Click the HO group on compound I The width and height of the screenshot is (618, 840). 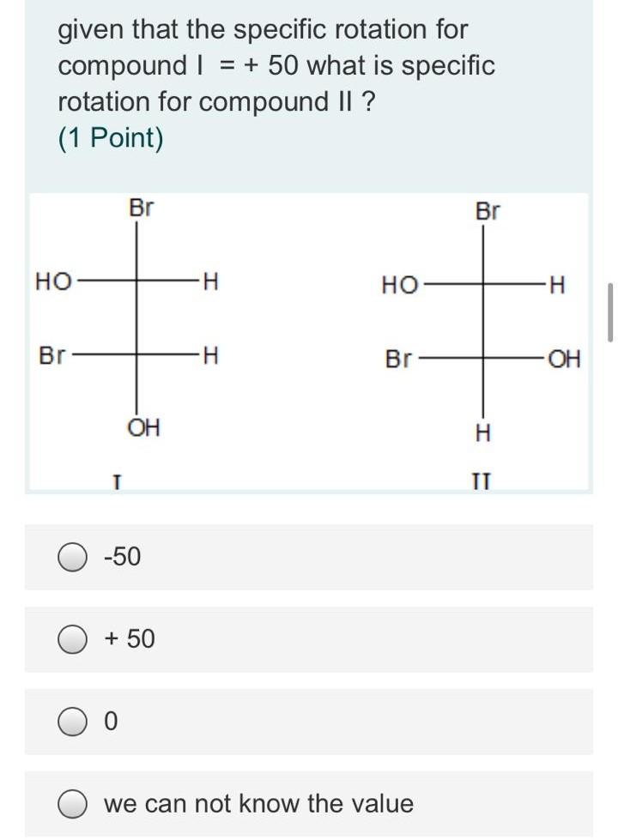(x=53, y=281)
